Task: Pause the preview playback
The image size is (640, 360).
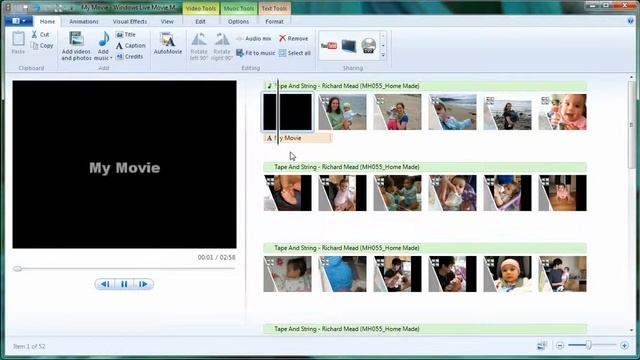Action: (124, 284)
